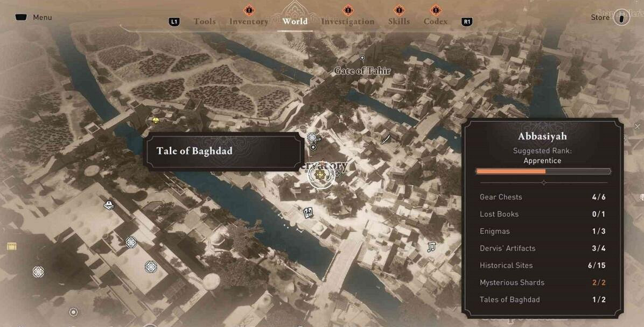Screen dimensions: 644x327
Task: Open the Menu button icon
Action: coord(21,17)
